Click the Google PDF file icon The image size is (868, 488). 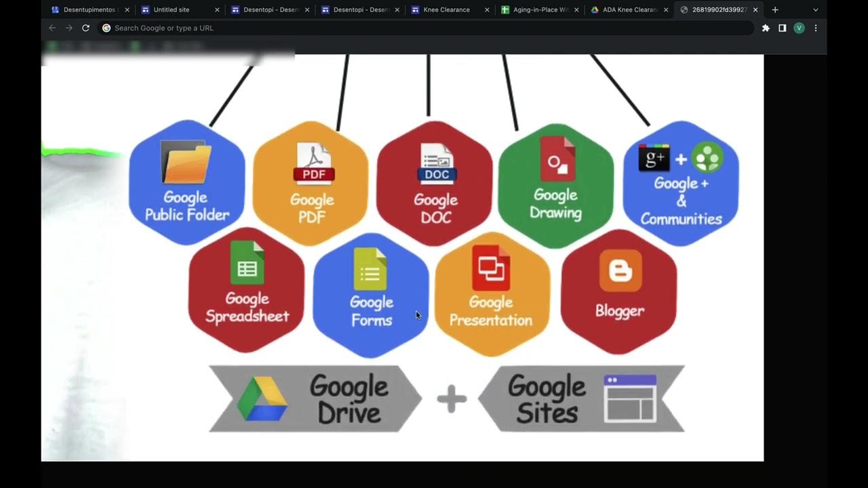(314, 164)
